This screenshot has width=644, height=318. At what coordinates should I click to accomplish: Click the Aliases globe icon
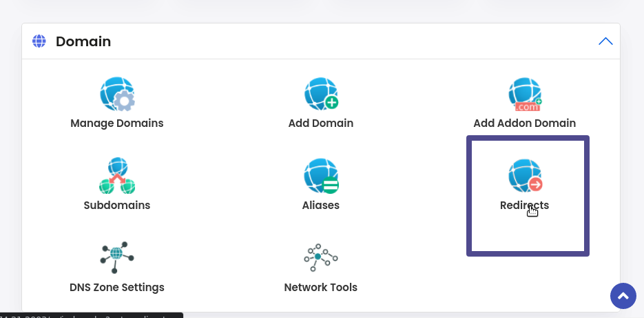click(321, 176)
